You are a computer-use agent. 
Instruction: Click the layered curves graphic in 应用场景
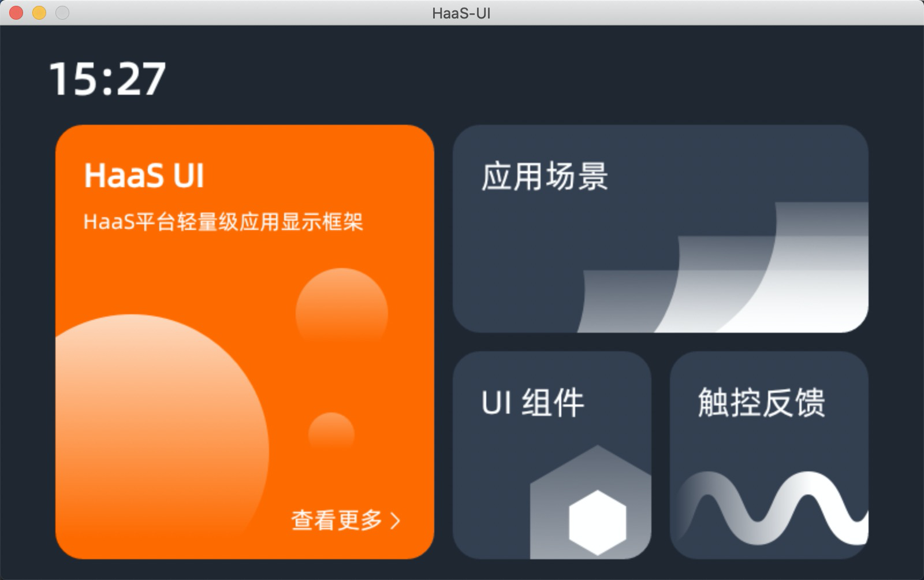723,267
